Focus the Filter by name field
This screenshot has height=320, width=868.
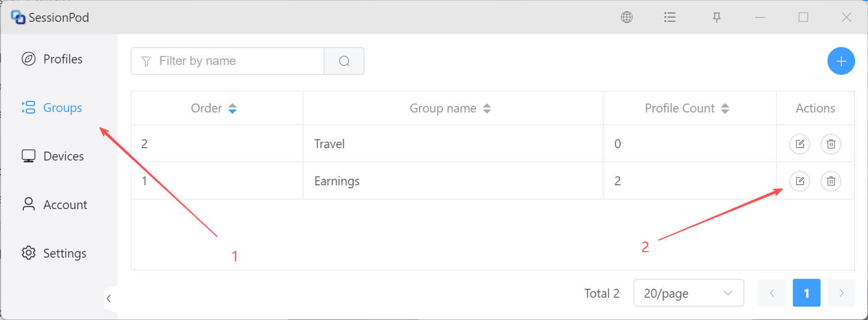pyautogui.click(x=228, y=61)
